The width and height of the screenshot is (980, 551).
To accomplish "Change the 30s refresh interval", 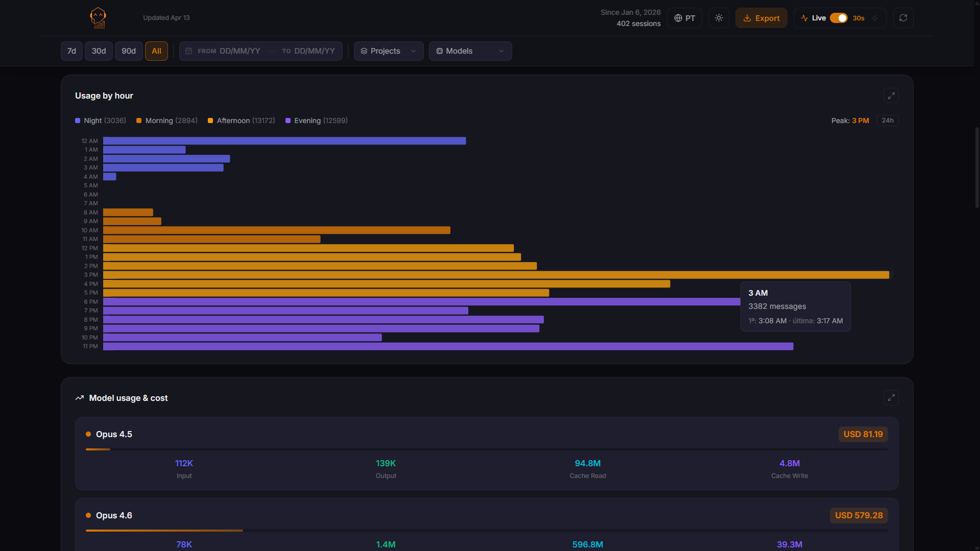I will pos(858,18).
